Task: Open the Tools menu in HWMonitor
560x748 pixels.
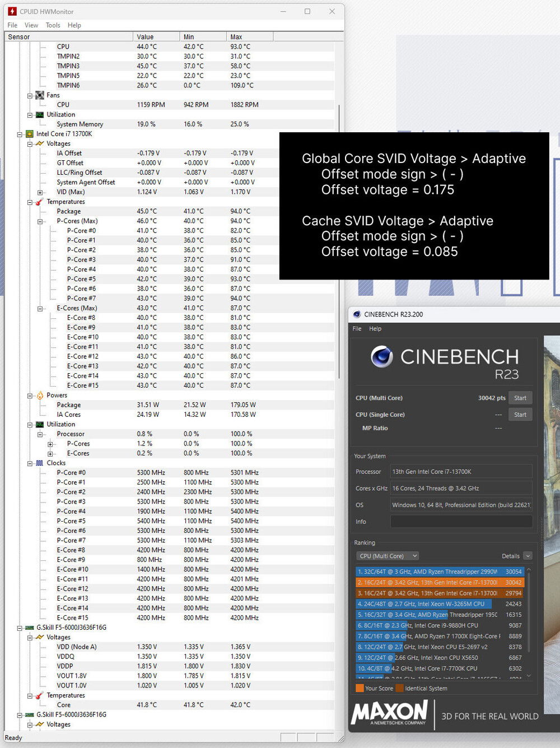Action: click(x=53, y=25)
